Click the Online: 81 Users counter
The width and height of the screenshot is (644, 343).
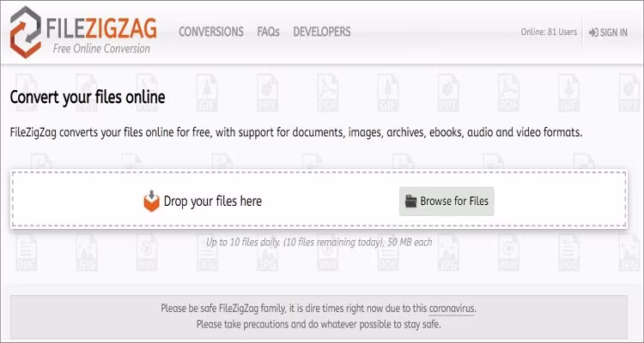(x=550, y=33)
